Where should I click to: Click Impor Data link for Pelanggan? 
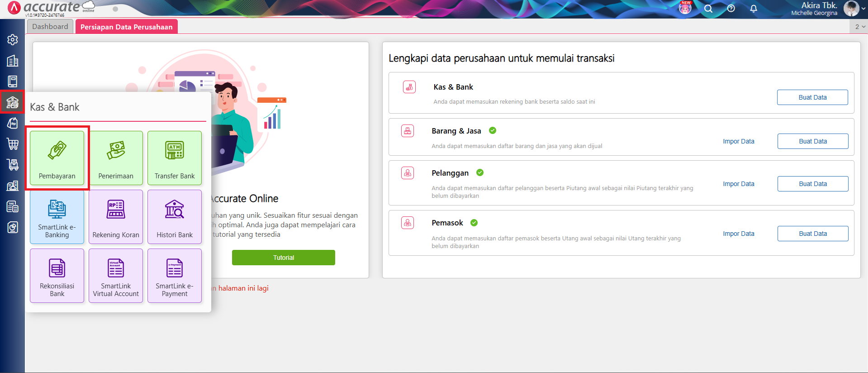(738, 184)
